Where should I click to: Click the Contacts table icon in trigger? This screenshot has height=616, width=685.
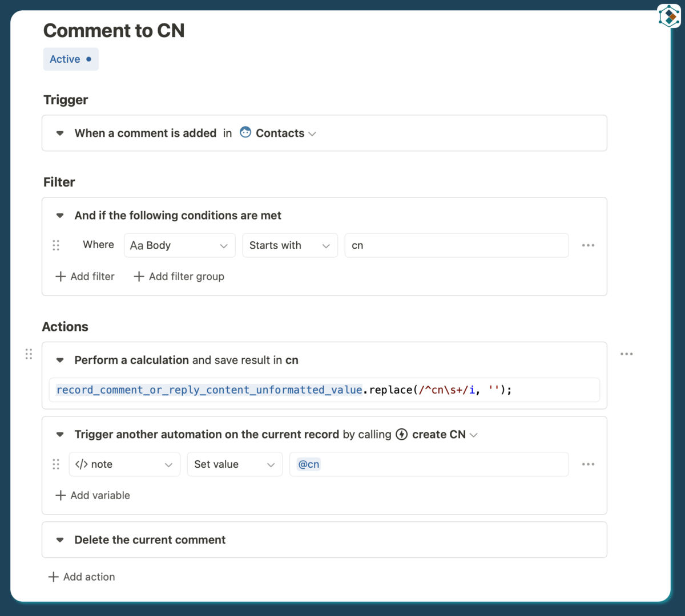point(245,132)
